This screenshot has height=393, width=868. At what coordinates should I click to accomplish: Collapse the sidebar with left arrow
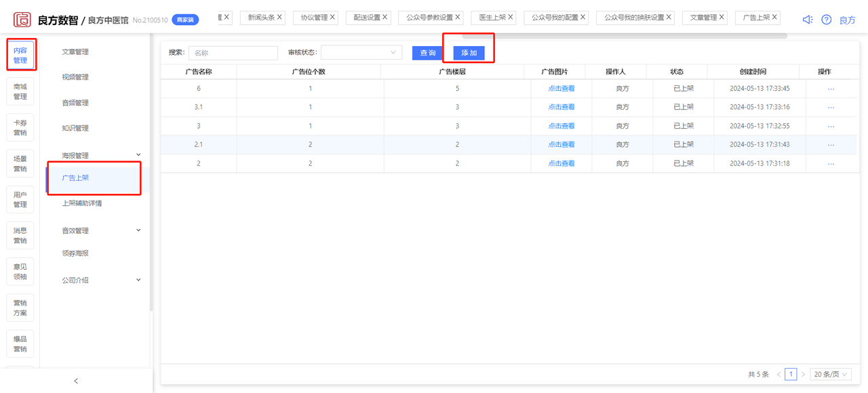[76, 381]
